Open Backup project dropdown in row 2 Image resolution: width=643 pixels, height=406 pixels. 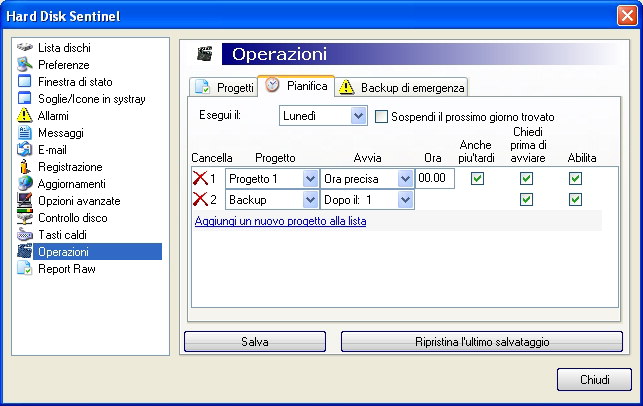[x=272, y=200]
